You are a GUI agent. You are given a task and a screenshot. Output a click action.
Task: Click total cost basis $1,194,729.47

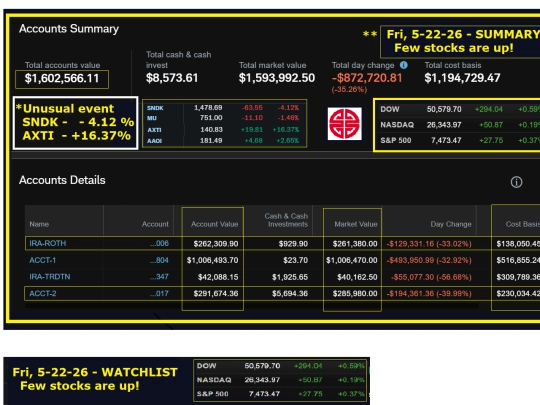(x=462, y=78)
